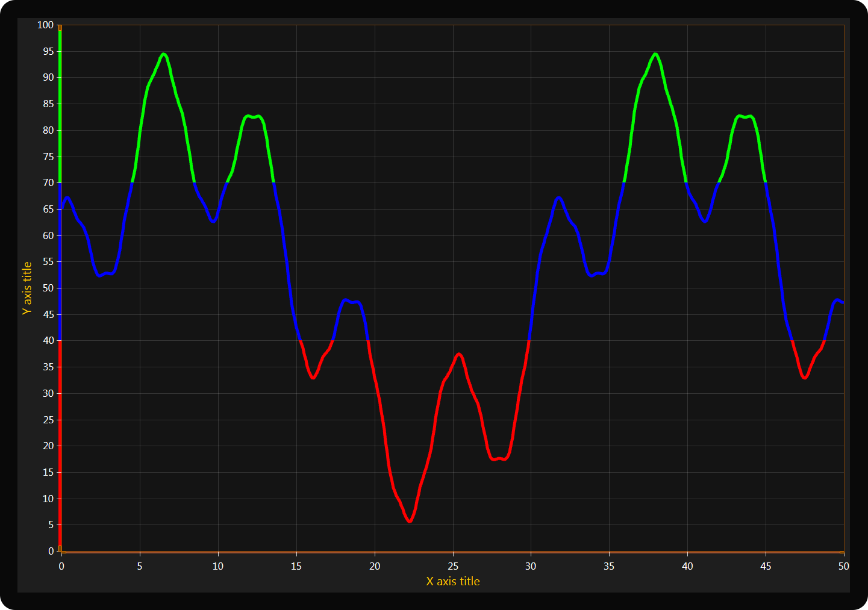Click the first green peak near 95
Viewport: 868px width, 610px height.
(163, 54)
